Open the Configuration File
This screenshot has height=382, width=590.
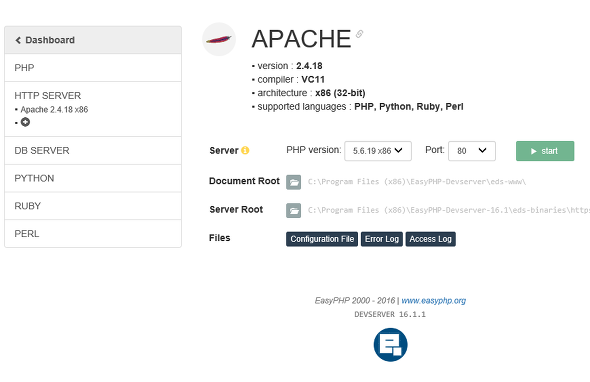322,239
